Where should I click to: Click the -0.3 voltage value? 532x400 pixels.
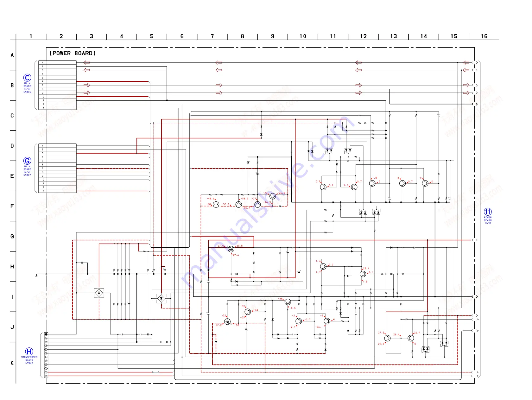click(293, 308)
